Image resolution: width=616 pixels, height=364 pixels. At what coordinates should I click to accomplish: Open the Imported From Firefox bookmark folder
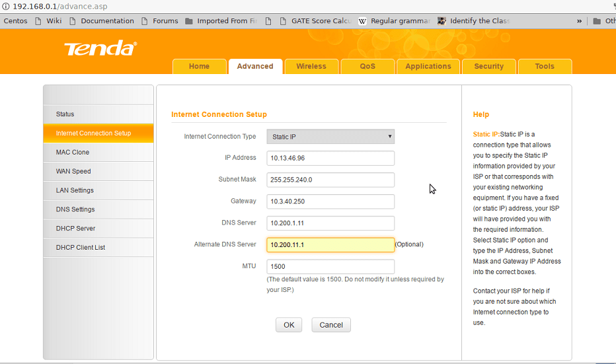pos(221,21)
